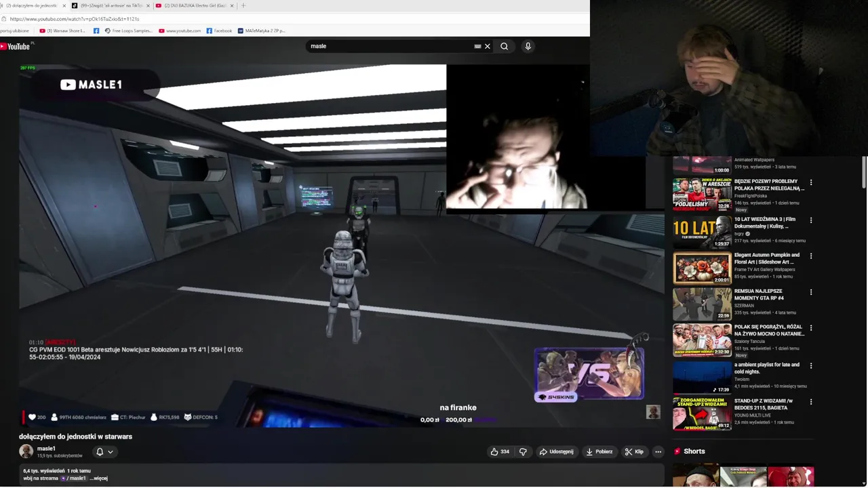Open options menu for '10 LAT WIEDŹMINA 3'
This screenshot has height=488, width=868.
810,220
